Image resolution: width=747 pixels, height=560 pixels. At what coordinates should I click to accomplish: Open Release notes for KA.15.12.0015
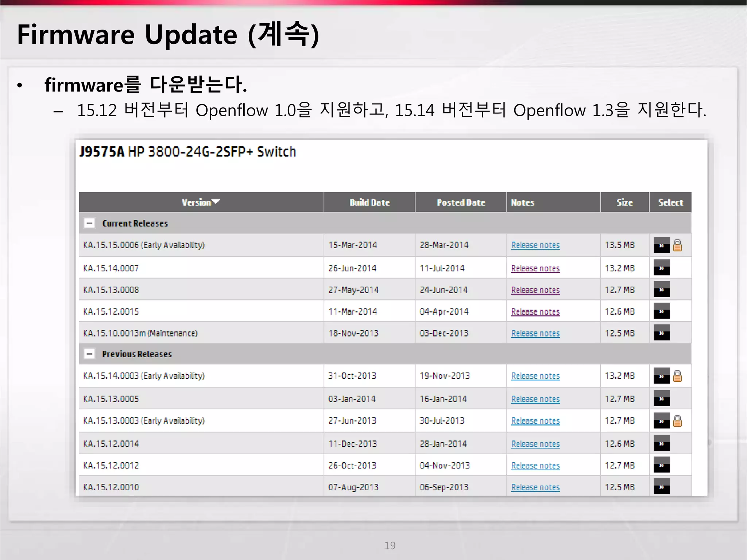pyautogui.click(x=535, y=312)
